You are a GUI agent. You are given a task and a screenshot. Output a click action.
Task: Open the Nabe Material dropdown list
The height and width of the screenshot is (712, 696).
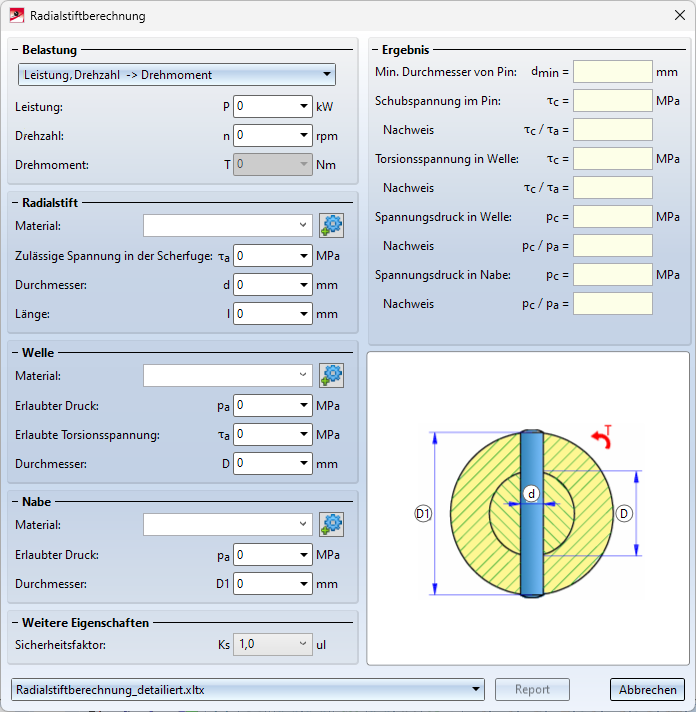click(303, 524)
